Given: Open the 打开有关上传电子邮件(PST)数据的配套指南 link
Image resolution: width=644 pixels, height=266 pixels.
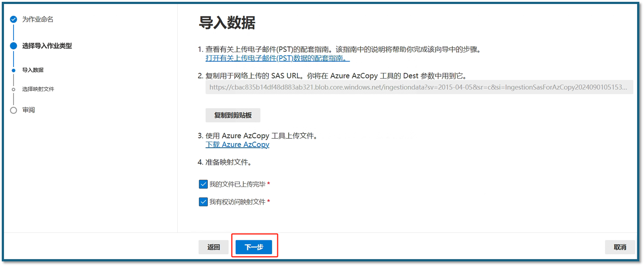Looking at the screenshot, I should pyautogui.click(x=278, y=58).
